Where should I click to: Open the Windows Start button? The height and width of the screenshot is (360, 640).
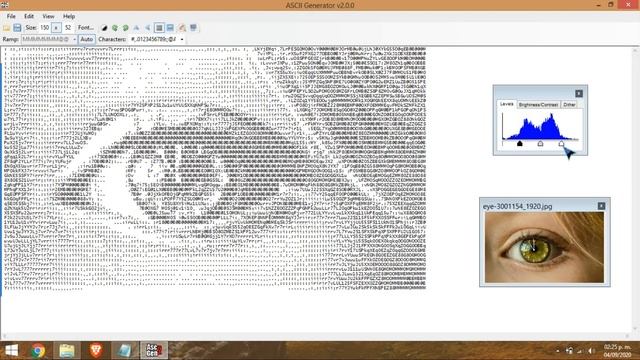[11, 351]
